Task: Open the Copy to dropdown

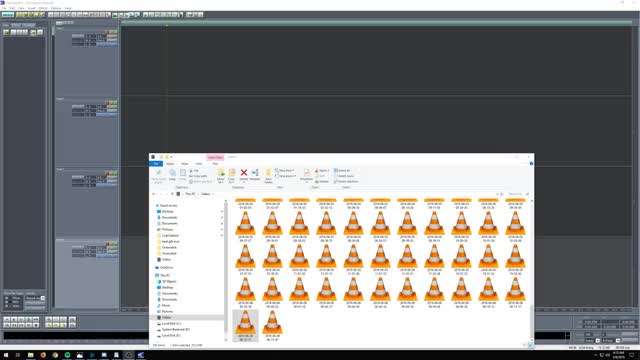Action: click(231, 176)
